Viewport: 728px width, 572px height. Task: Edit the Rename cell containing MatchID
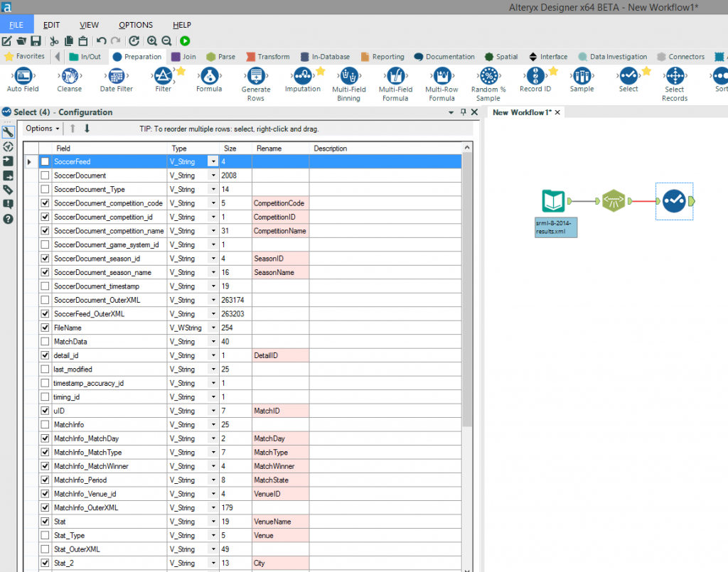point(280,411)
